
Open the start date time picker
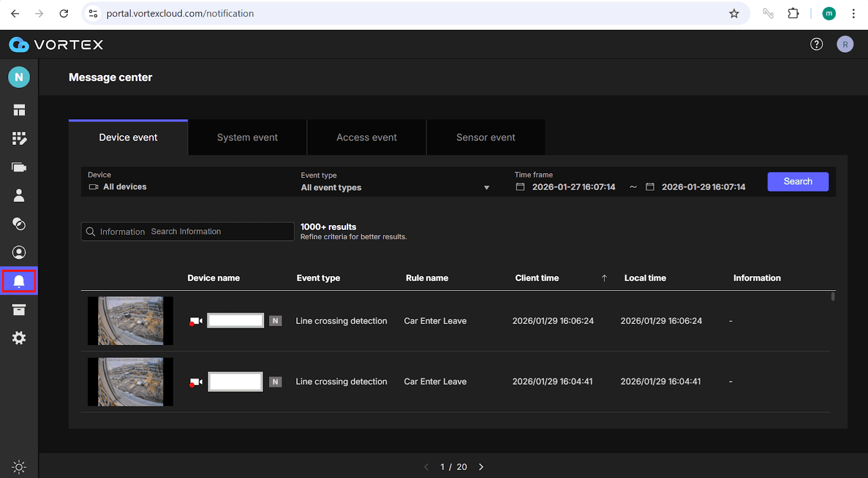pos(573,187)
